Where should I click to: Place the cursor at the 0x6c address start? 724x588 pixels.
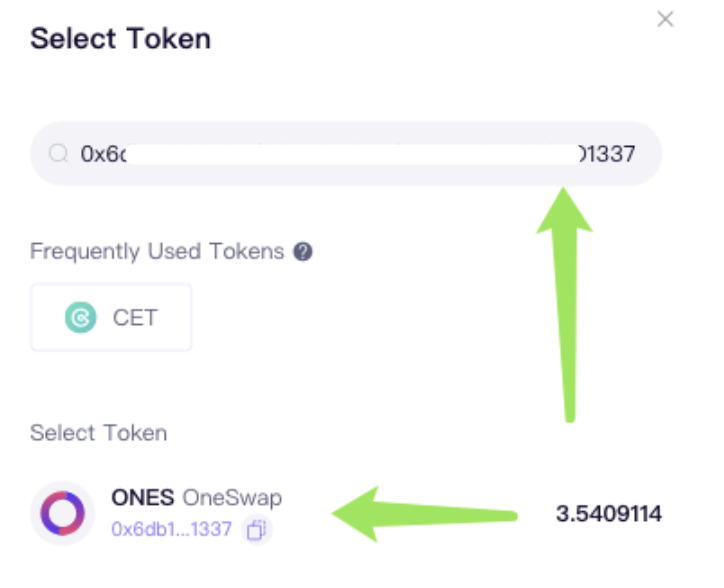tap(103, 154)
